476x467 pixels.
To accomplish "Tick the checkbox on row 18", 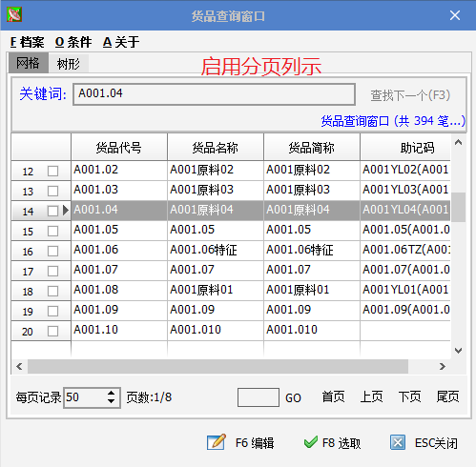I will 52,291.
